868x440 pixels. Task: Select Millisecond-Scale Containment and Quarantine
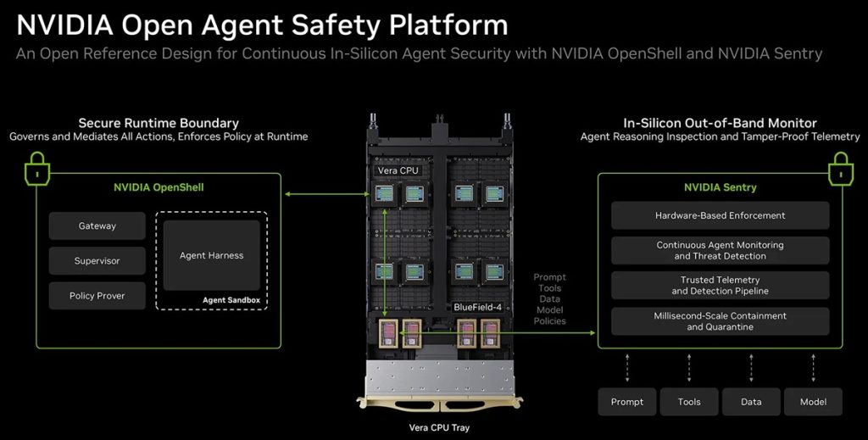pos(721,321)
